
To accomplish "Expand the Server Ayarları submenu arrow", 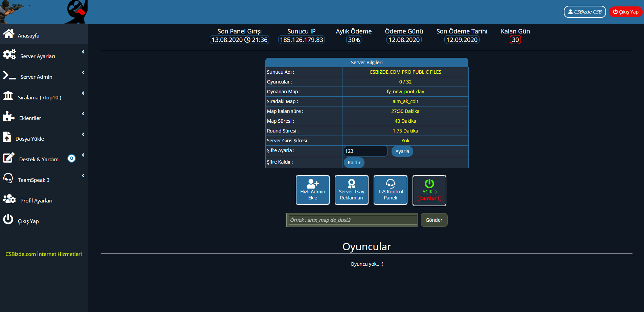I will coord(83,52).
